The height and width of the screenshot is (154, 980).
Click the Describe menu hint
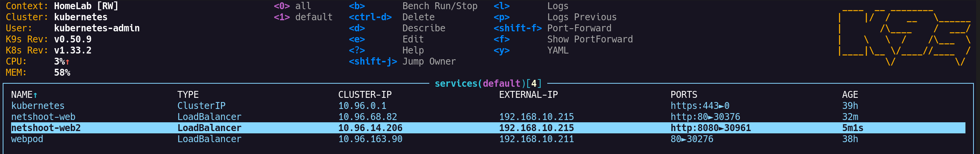point(424,28)
